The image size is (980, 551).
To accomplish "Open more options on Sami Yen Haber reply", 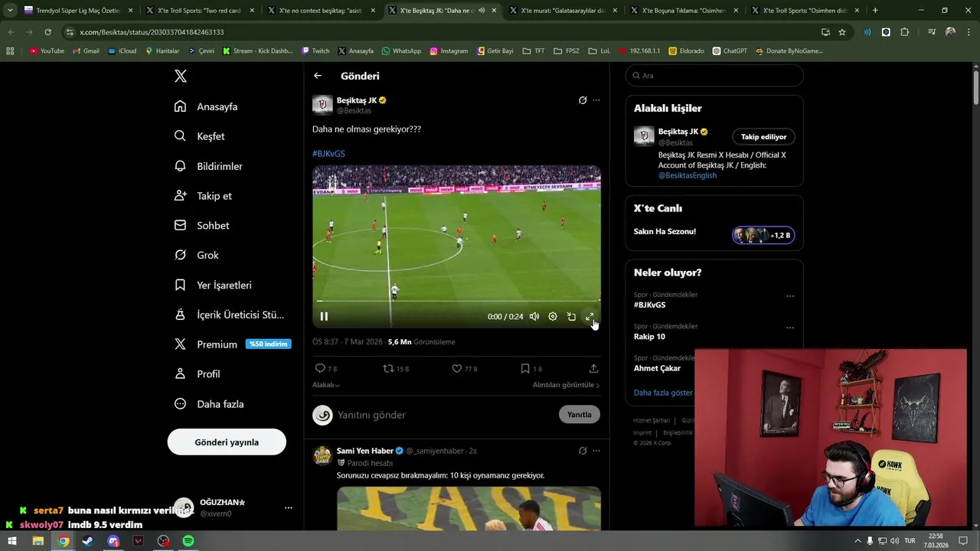I will 596,451.
